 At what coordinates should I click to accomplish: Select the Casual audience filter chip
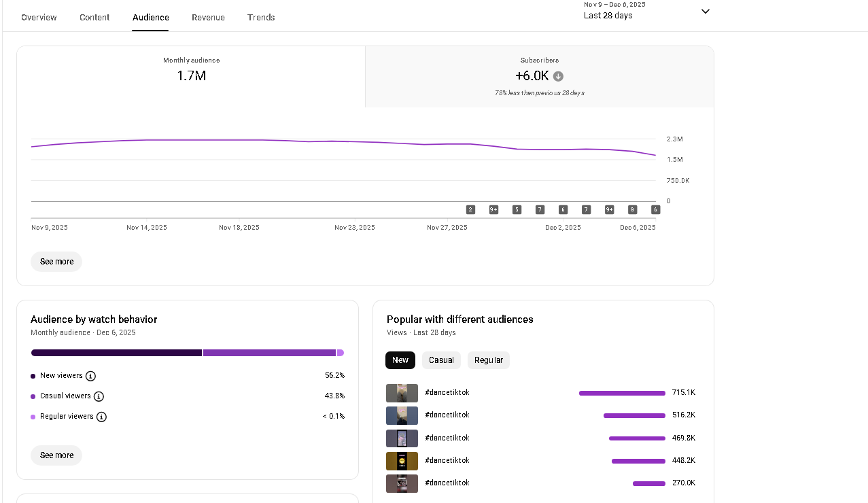[441, 360]
